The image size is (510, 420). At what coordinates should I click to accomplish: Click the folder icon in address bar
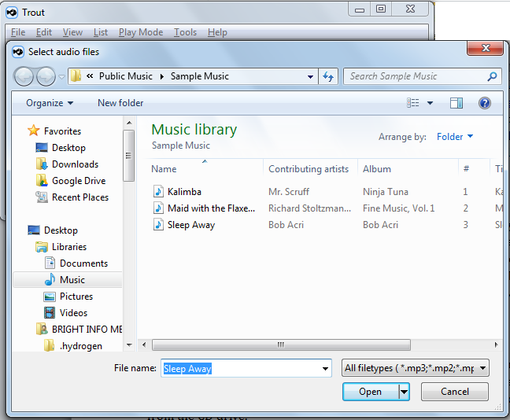[76, 76]
